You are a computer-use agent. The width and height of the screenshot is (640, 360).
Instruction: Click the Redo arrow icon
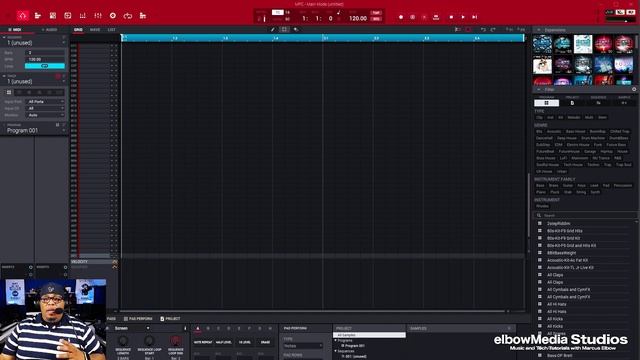pyautogui.click(x=493, y=29)
